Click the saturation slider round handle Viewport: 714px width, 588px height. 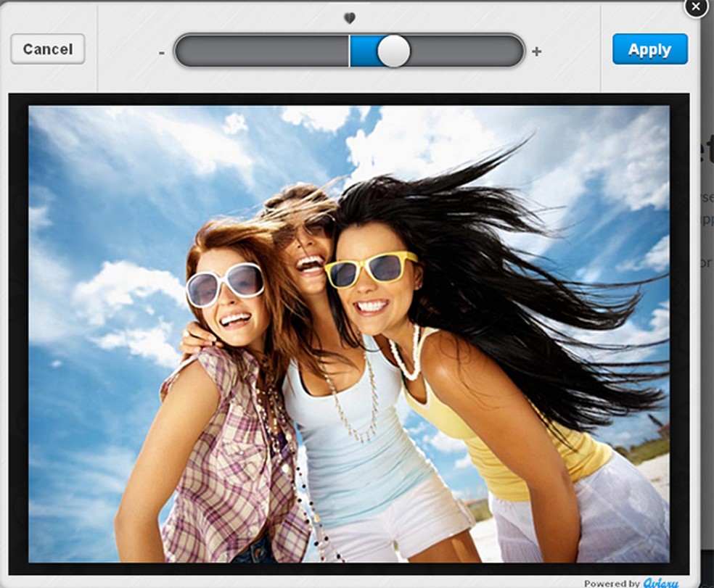pos(393,51)
